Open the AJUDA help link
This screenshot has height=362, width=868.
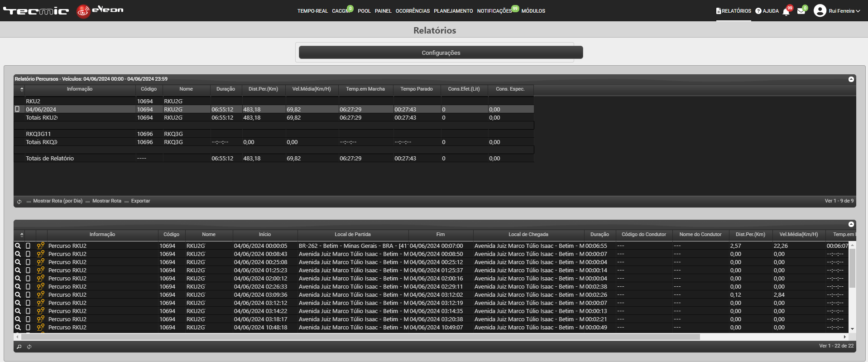(767, 11)
